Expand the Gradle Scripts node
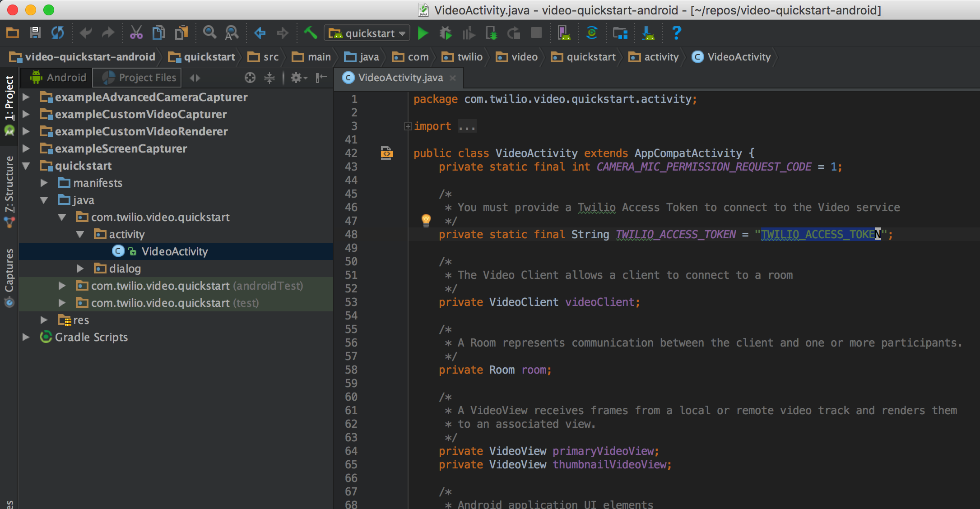 coord(26,338)
